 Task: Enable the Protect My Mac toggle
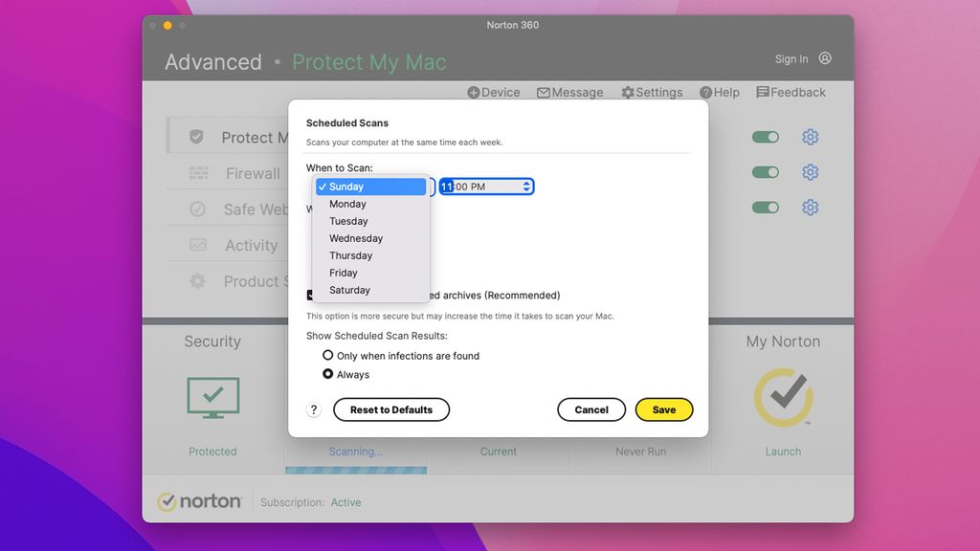tap(766, 137)
